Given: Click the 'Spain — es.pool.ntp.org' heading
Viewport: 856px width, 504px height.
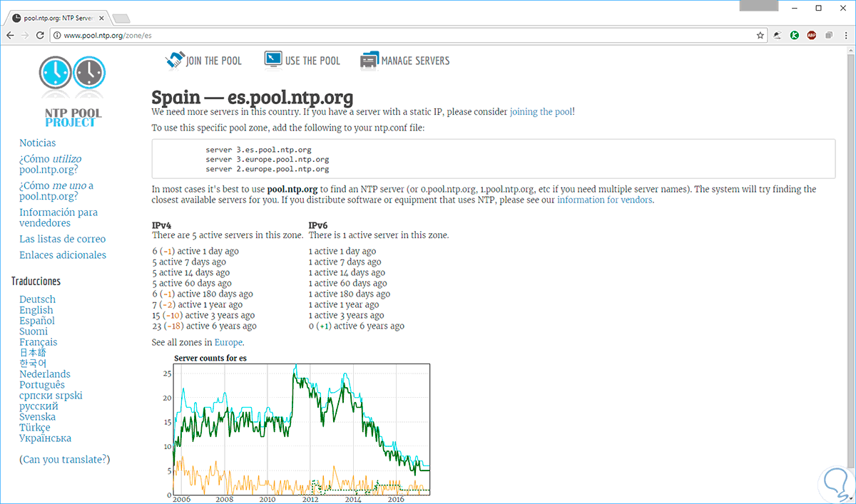Looking at the screenshot, I should tap(253, 97).
